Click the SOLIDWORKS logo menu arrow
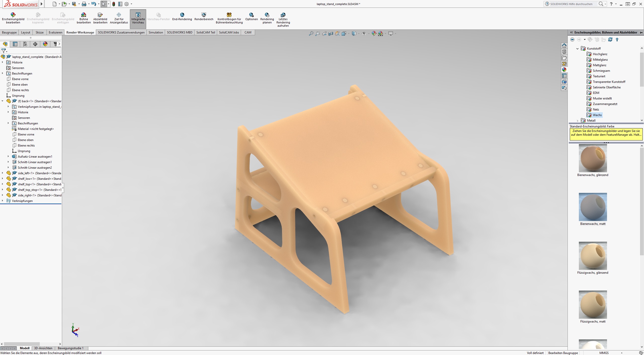644x355 pixels. (42, 4)
